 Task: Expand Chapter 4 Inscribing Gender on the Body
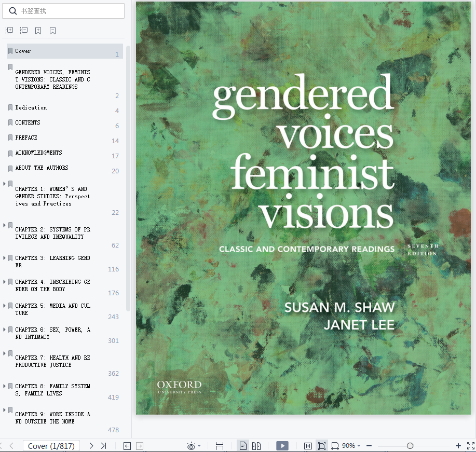point(4,282)
